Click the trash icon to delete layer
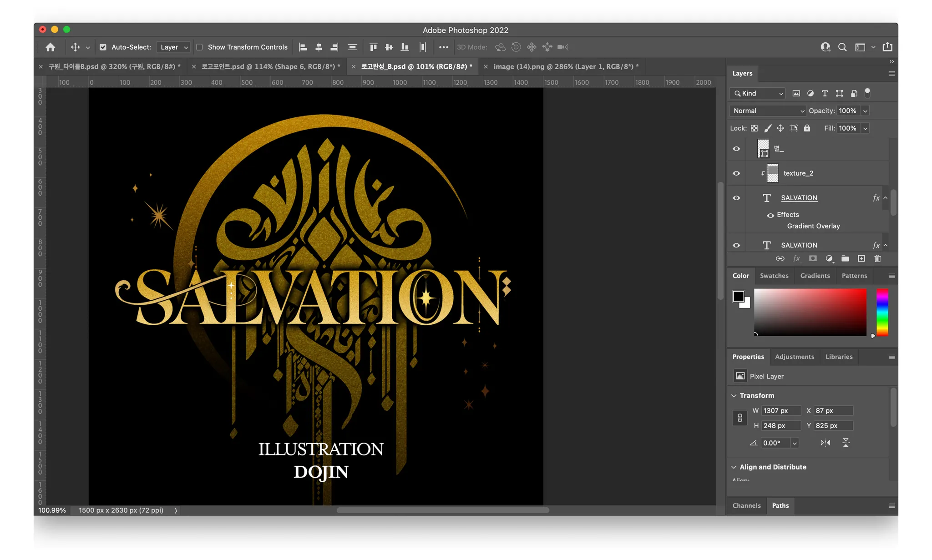The height and width of the screenshot is (560, 932). pyautogui.click(x=877, y=259)
